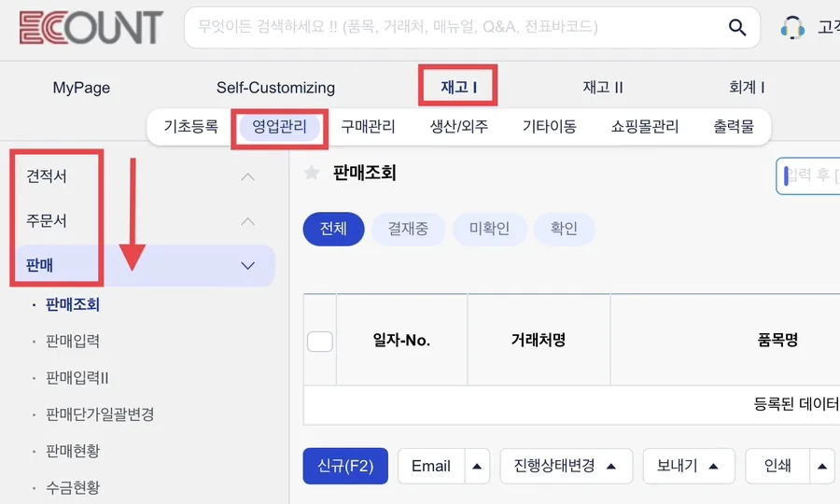
Task: Select the 미확인 status filter
Action: tap(489, 229)
